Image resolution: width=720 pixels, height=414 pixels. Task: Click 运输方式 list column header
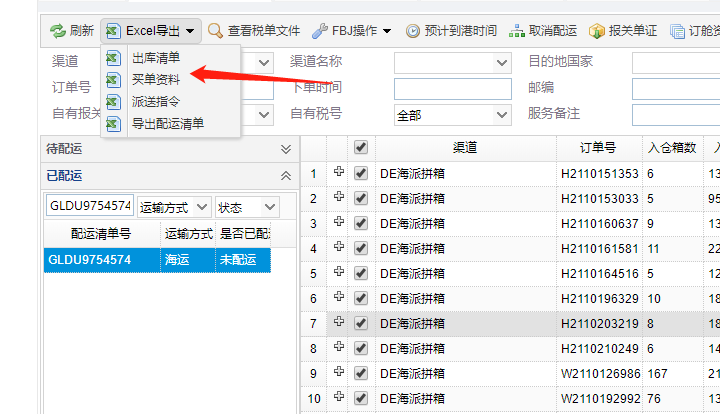(188, 234)
